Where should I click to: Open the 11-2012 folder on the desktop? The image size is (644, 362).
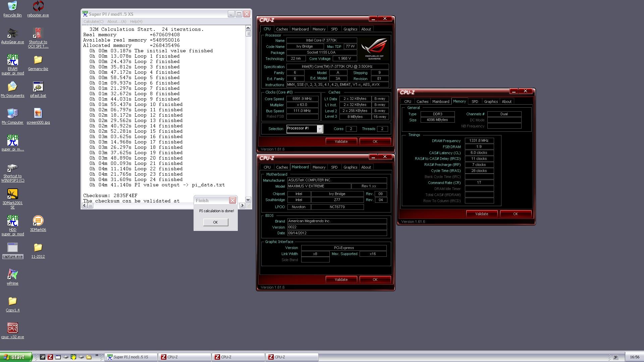38,250
